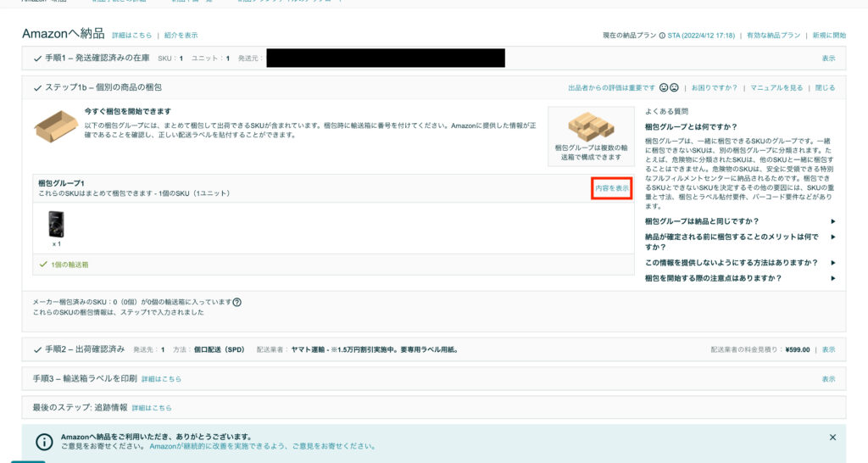Click 表示 link in 手順3 row

[828, 379]
